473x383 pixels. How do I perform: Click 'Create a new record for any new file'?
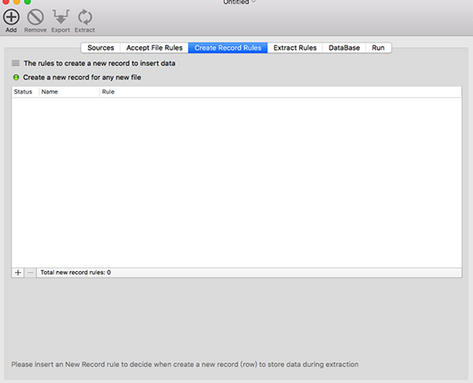coord(82,77)
